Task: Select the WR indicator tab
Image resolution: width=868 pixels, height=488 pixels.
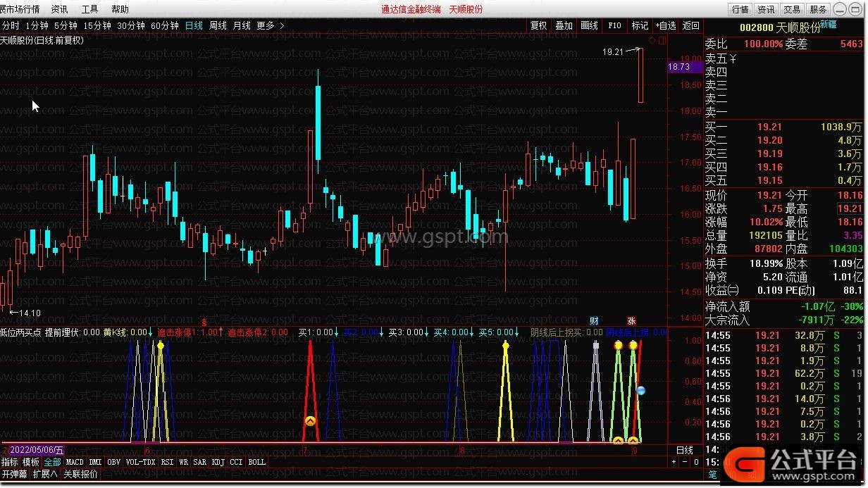Action: (184, 462)
